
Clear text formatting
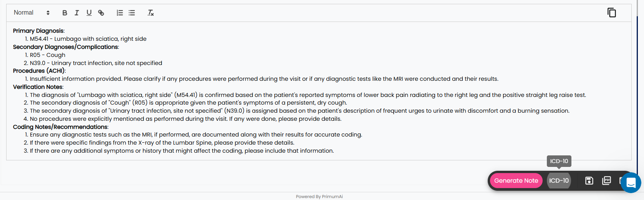coord(151,13)
